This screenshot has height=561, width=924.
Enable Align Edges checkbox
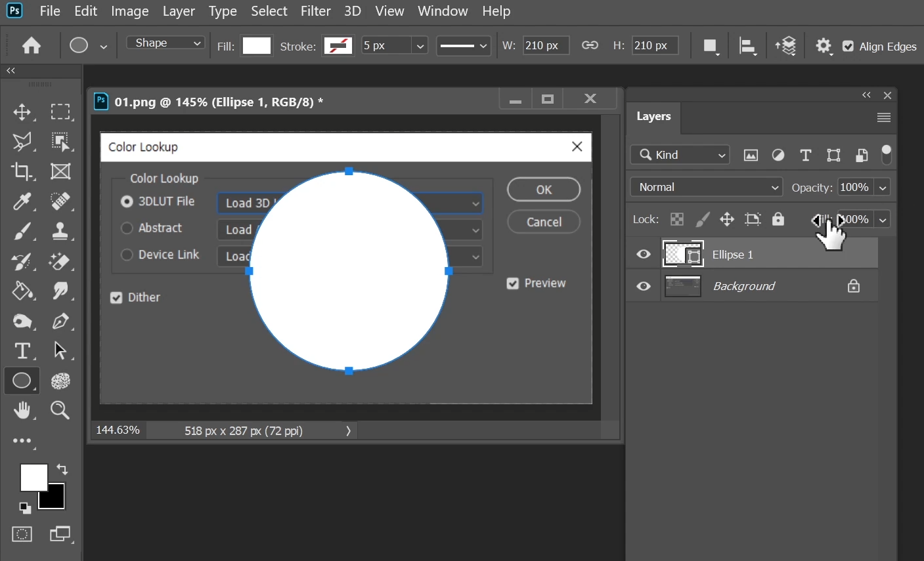(848, 46)
